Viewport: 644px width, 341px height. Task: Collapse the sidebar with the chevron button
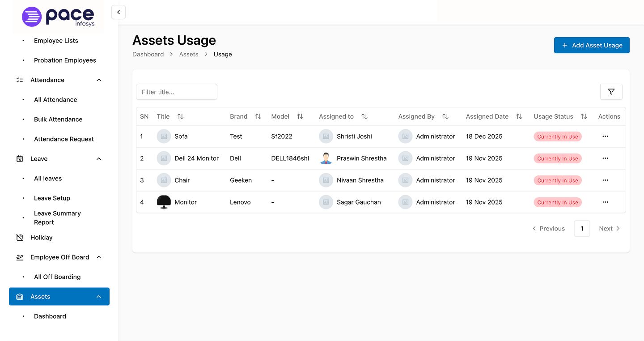coord(119,12)
